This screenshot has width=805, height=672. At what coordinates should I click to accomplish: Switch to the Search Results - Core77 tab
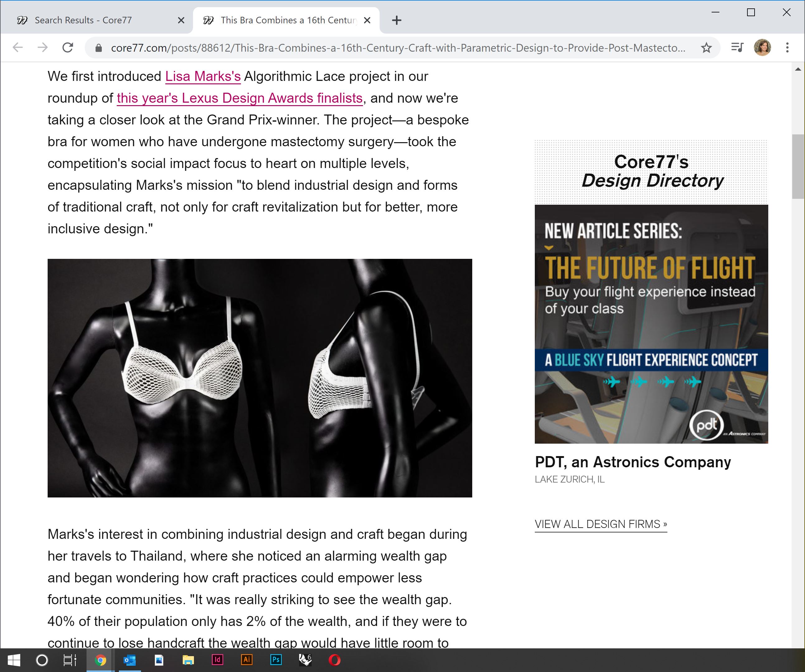[x=83, y=20]
